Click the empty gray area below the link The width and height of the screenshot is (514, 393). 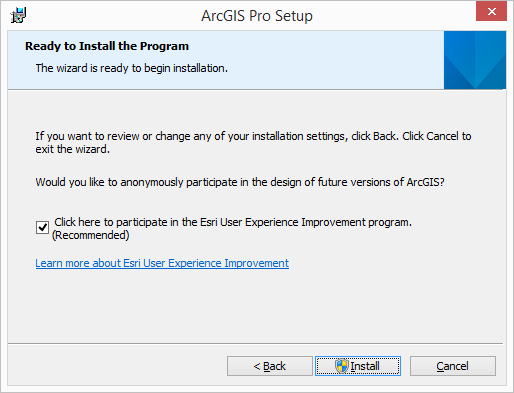[255, 307]
